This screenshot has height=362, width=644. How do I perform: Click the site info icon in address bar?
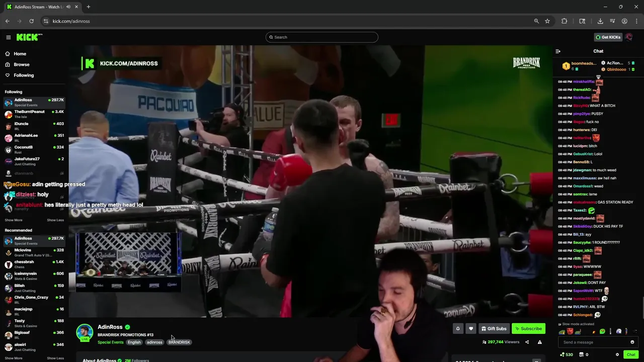click(46, 21)
